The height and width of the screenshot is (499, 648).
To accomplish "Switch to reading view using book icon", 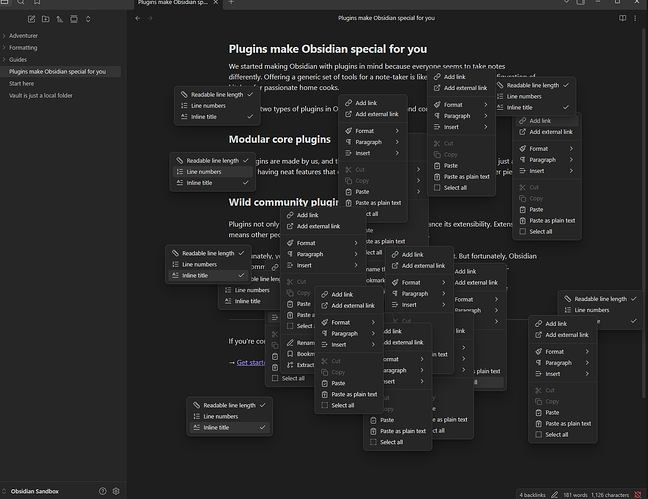I will 623,18.
